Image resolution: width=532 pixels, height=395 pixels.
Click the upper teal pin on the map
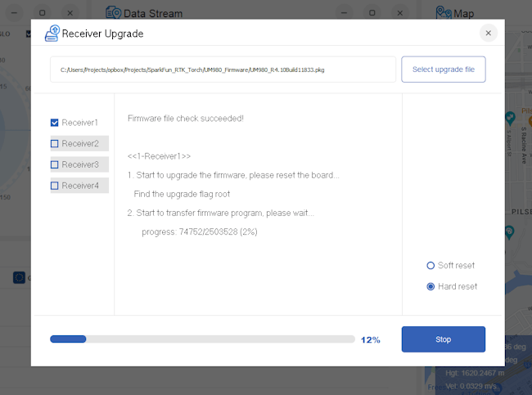click(510, 118)
